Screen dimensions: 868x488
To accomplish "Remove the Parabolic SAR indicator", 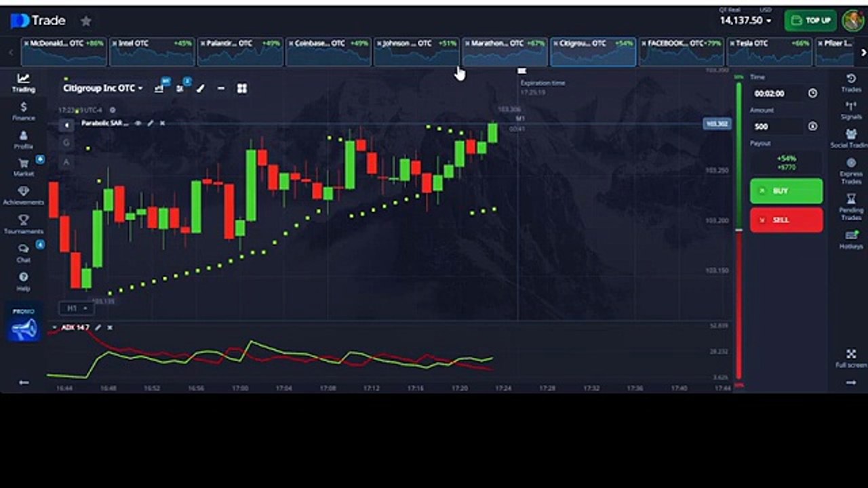I will (x=162, y=123).
